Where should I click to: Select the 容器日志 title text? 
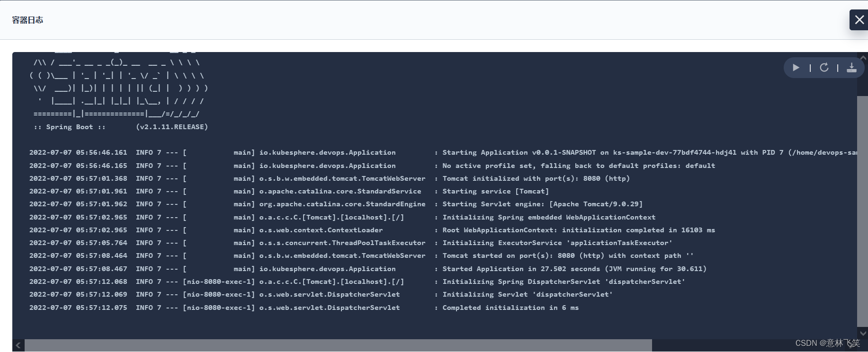click(27, 20)
